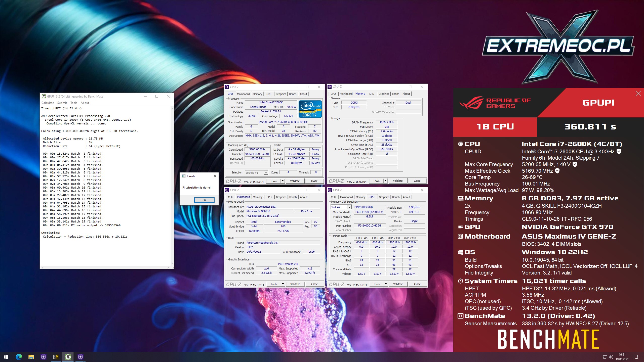Launch Microsoft Edge from the taskbar

point(19,357)
